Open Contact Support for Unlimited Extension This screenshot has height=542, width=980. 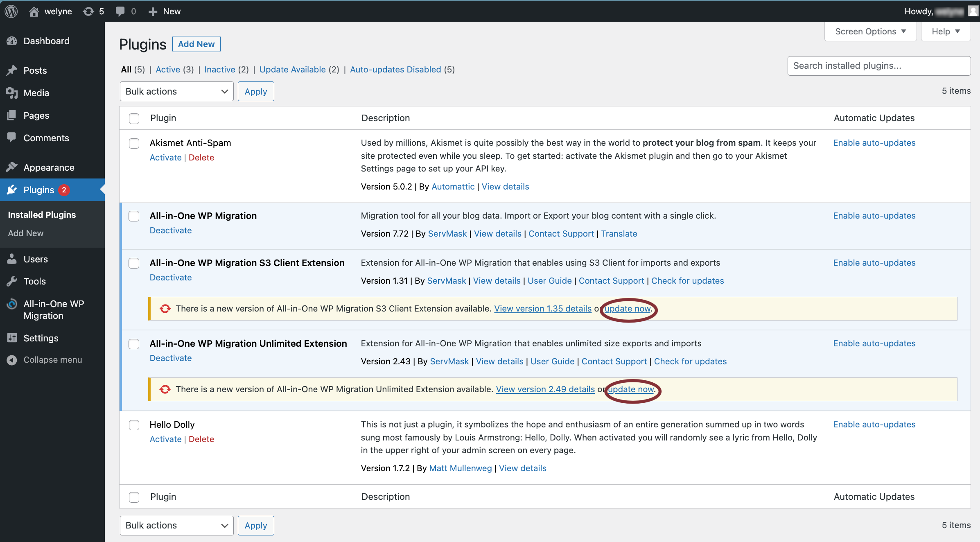(x=614, y=361)
